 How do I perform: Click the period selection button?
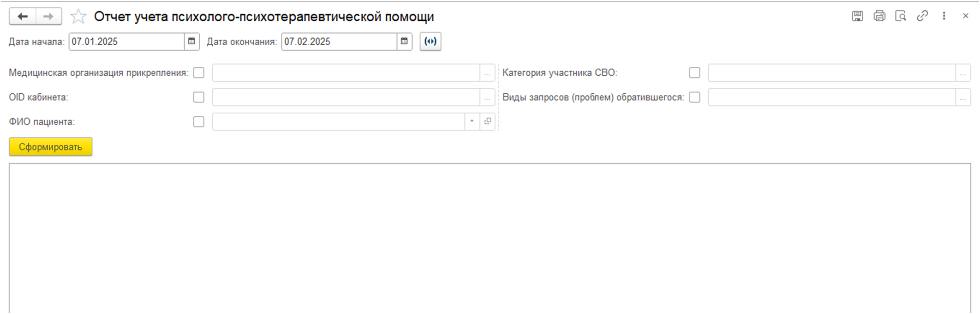[430, 42]
